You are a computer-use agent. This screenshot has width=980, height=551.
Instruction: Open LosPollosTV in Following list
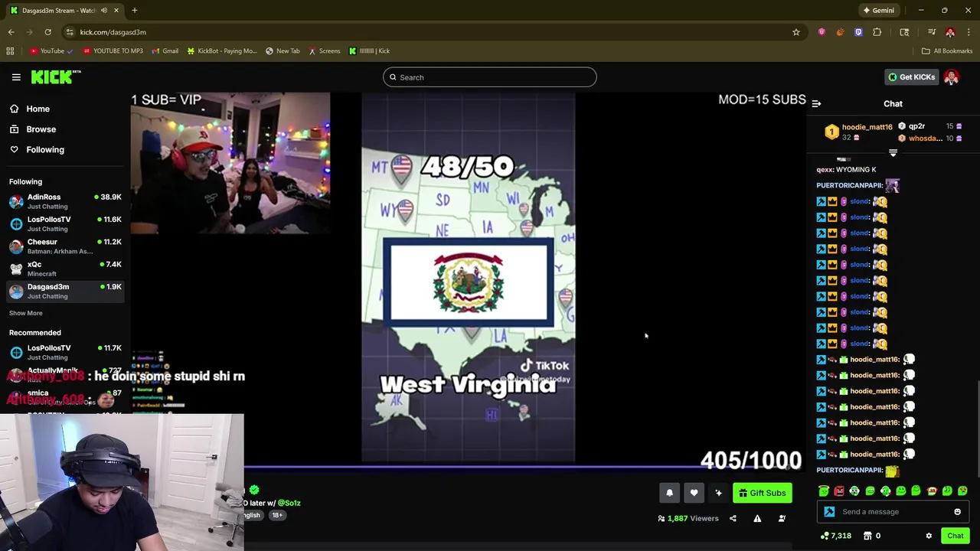point(65,223)
